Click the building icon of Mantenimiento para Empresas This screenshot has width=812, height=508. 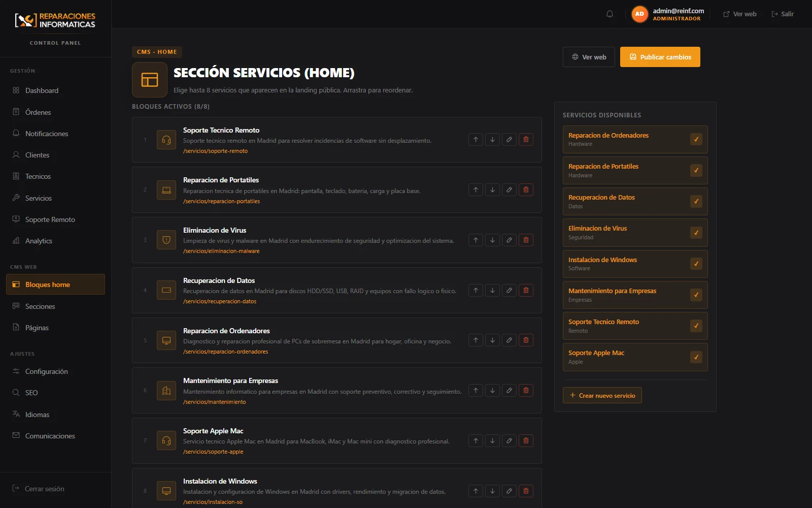[166, 391]
